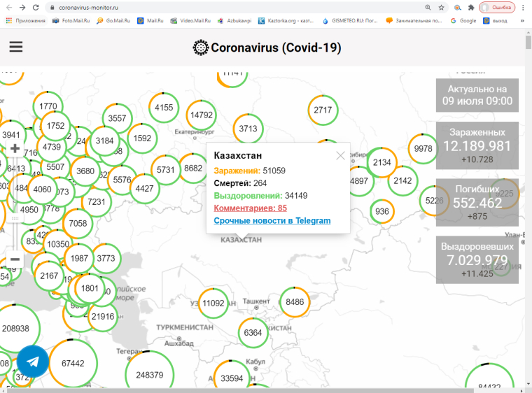
Task: Click the Telegram round button
Action: coord(32,362)
